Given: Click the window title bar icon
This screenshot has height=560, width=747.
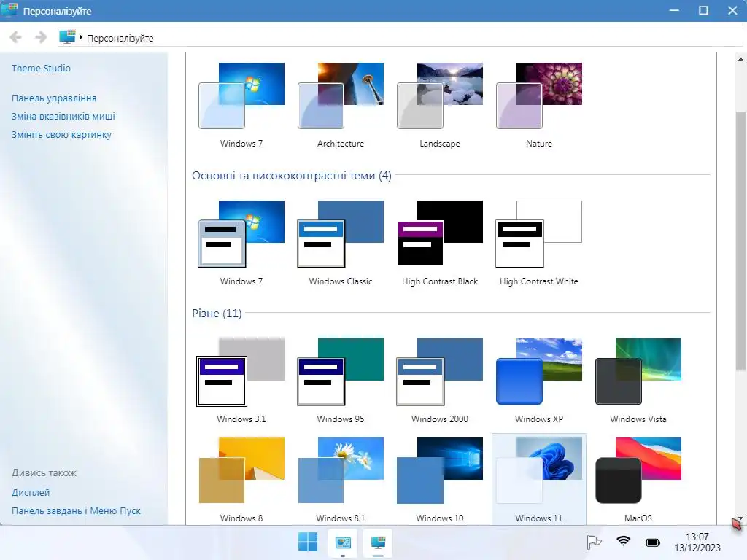Looking at the screenshot, I should (x=9, y=10).
